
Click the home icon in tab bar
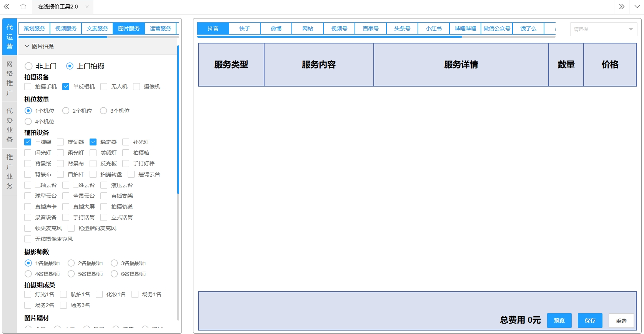[x=23, y=7]
